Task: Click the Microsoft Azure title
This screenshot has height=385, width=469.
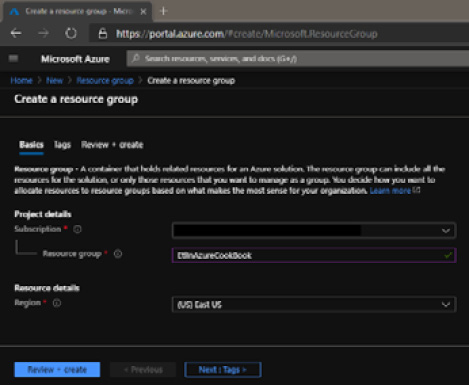Action: click(x=75, y=59)
